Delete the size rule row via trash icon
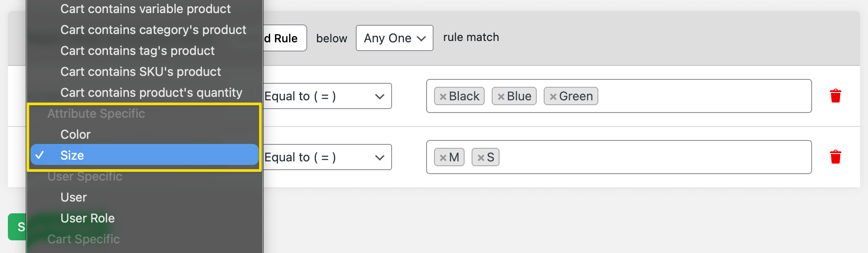The height and width of the screenshot is (253, 868). point(835,157)
